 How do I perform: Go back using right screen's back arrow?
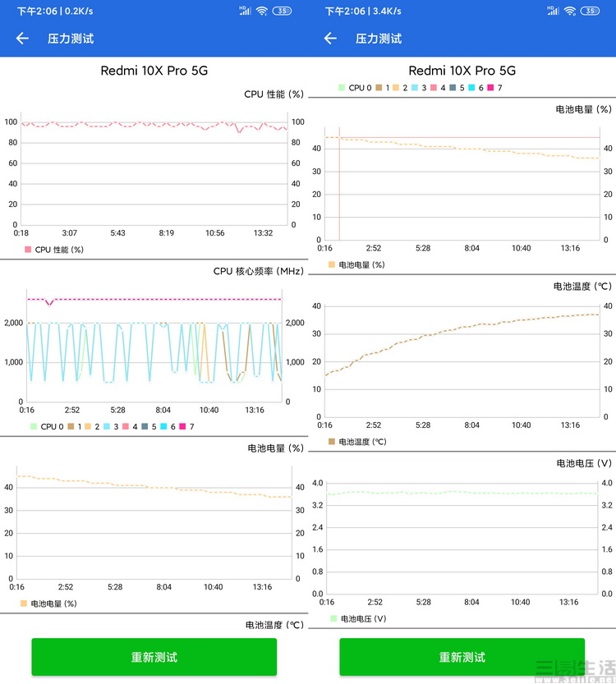(x=330, y=39)
